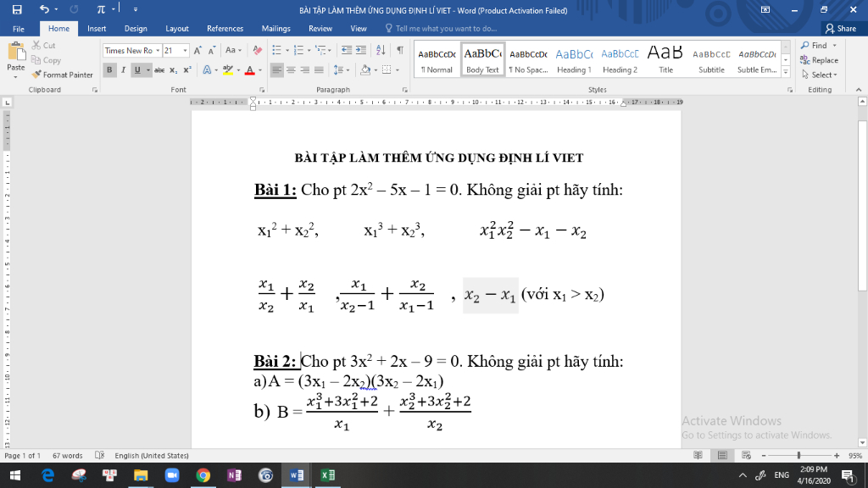Check spelling with the proofing status icon

click(x=100, y=455)
